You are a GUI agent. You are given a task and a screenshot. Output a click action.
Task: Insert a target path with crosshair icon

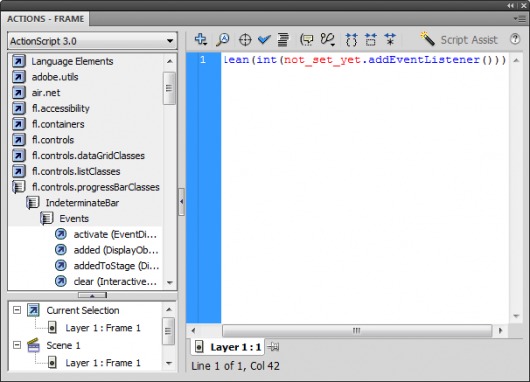pyautogui.click(x=245, y=40)
